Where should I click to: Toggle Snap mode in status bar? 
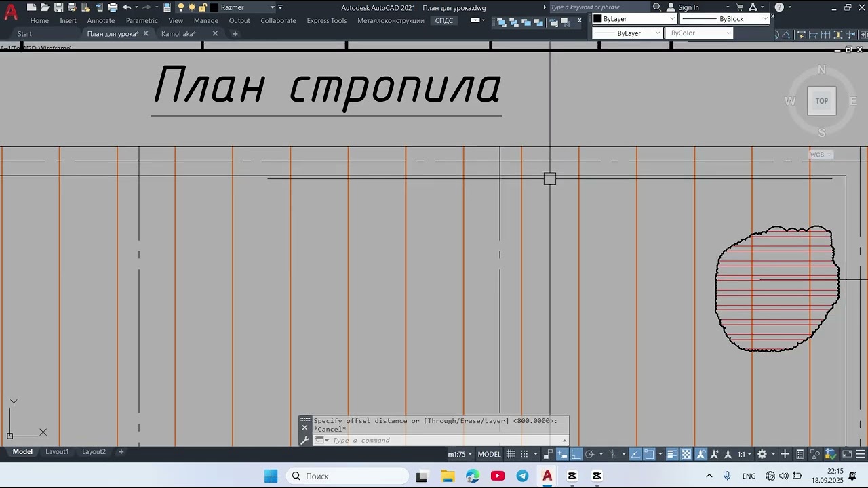tap(524, 454)
